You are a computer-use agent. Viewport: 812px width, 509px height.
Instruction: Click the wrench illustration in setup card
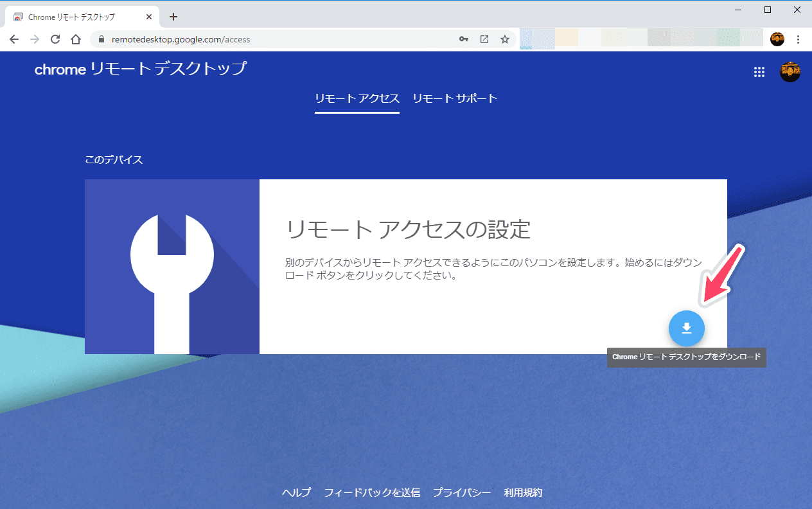[172, 267]
